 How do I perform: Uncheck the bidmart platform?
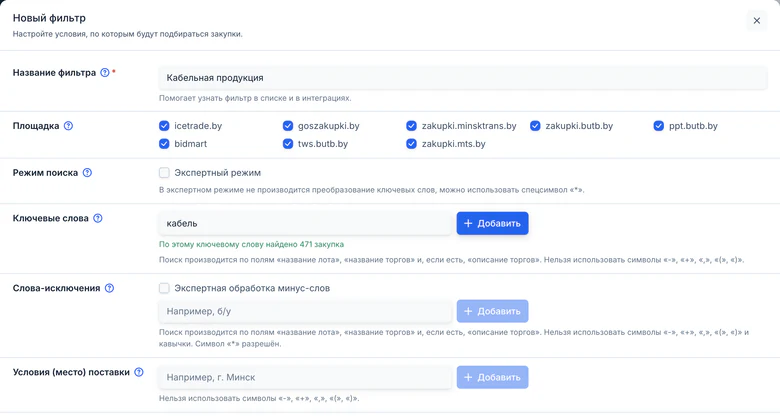click(x=164, y=144)
